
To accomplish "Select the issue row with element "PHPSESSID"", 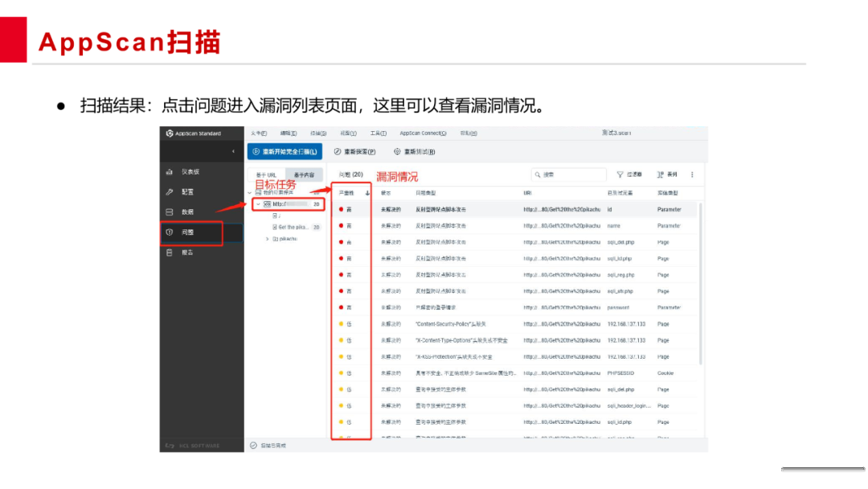I will tap(515, 373).
